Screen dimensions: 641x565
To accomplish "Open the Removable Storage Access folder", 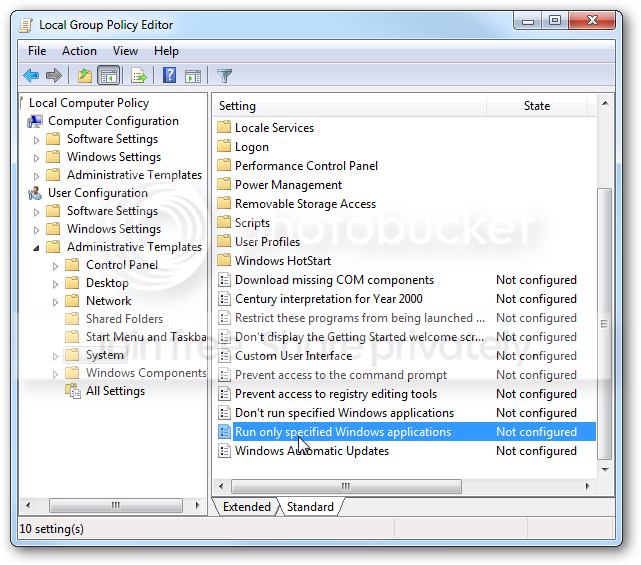I will click(x=305, y=204).
